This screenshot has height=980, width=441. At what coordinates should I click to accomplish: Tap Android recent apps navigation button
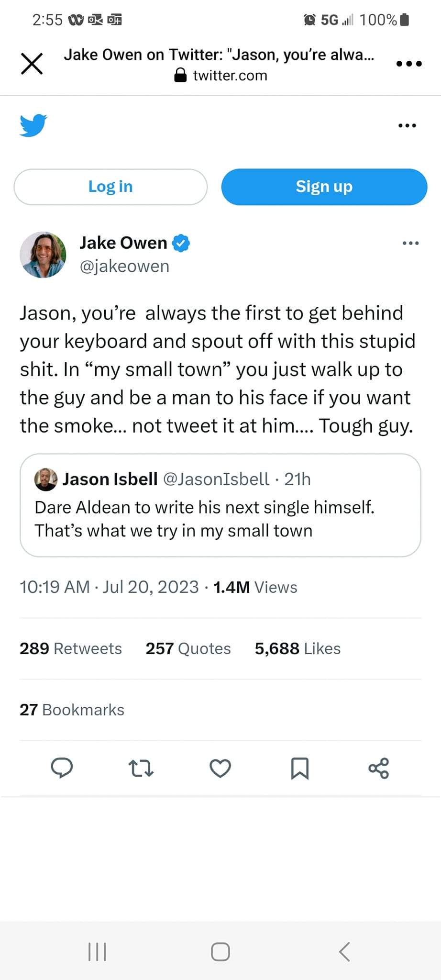tap(98, 952)
